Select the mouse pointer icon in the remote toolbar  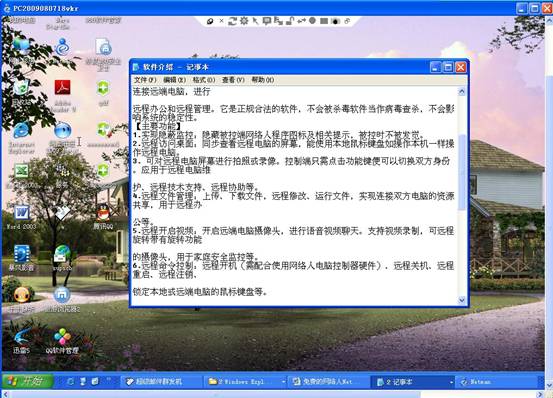pos(255,21)
